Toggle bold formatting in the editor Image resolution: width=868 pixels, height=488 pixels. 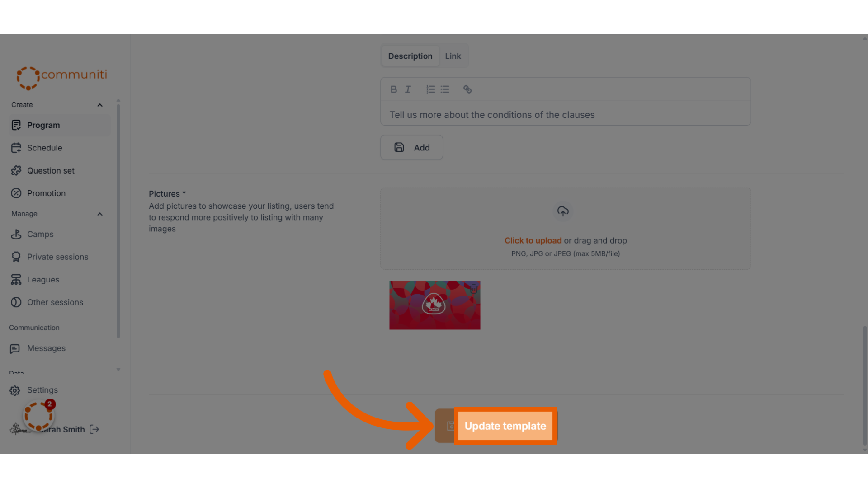[393, 89]
